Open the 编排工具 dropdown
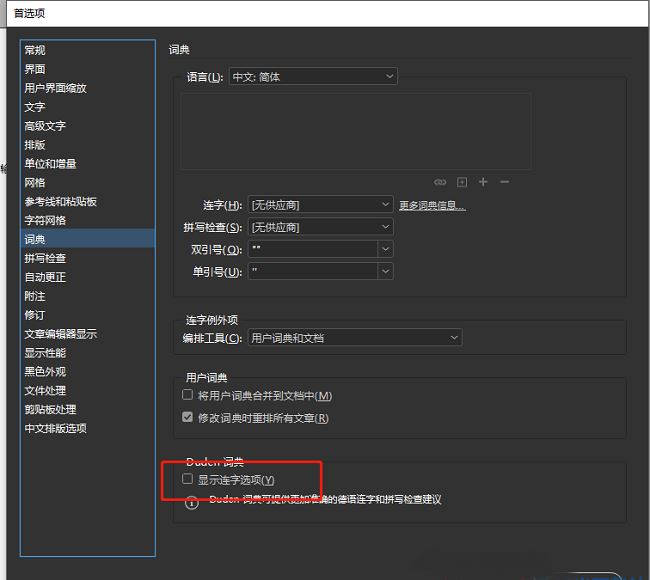The image size is (650, 580). coord(355,338)
